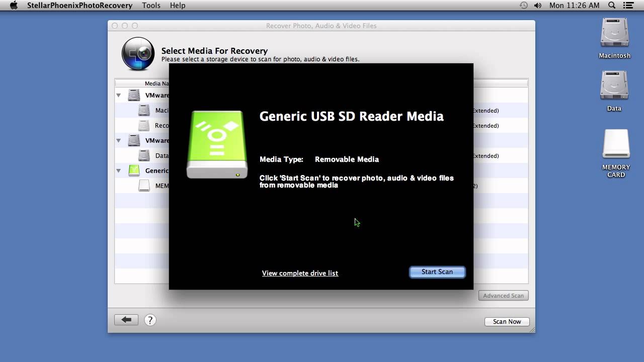Open the View complete drive list link

point(300,273)
